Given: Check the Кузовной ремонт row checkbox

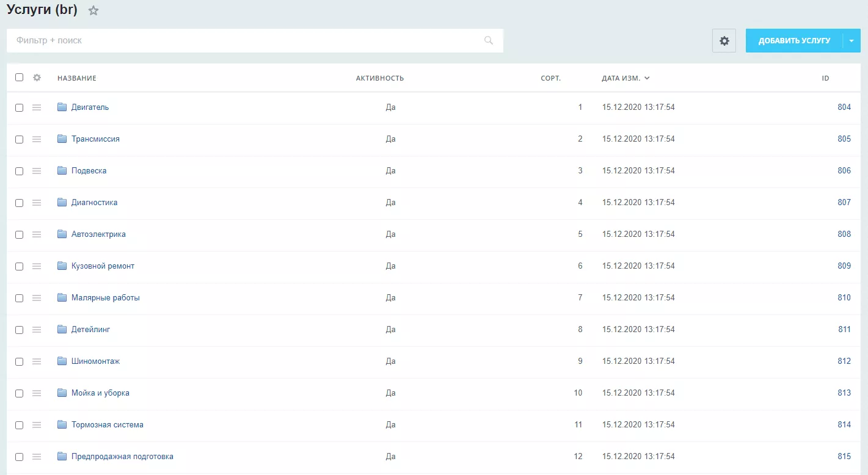Looking at the screenshot, I should point(20,266).
